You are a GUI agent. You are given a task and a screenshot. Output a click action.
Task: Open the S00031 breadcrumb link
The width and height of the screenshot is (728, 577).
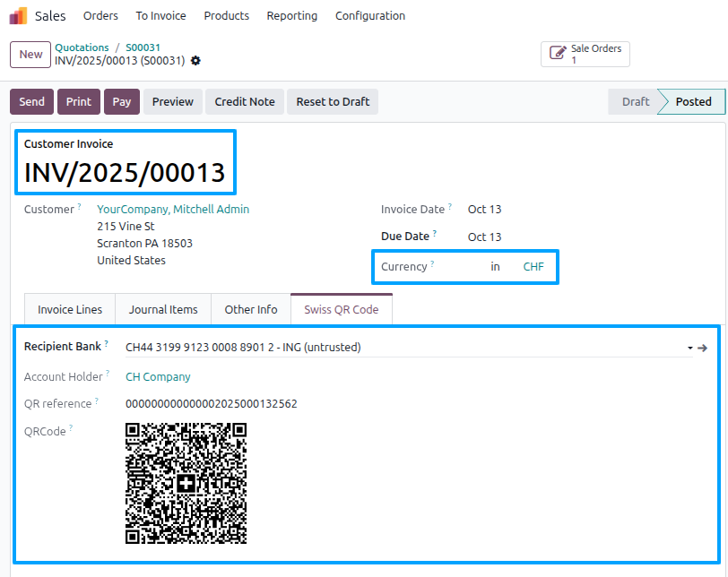coord(143,47)
